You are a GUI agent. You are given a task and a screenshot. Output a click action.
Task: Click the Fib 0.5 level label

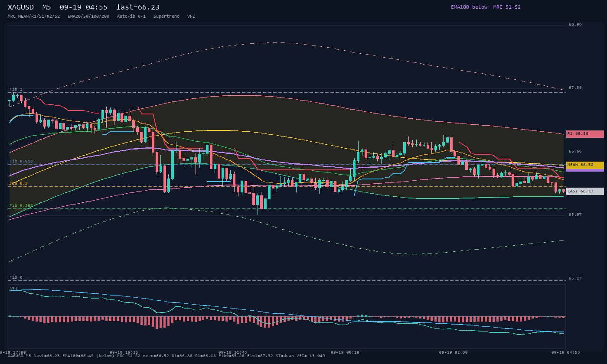19,183
